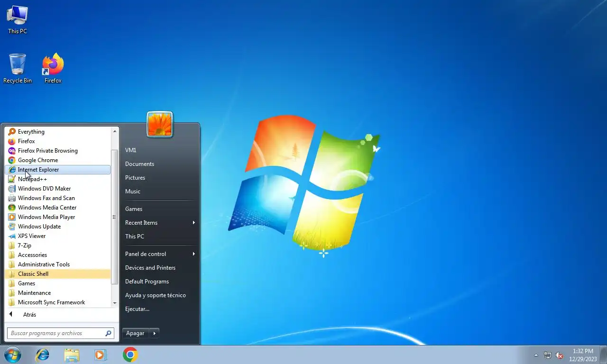The width and height of the screenshot is (607, 364).
Task: Open Google Chrome from the taskbar
Action: pyautogui.click(x=130, y=355)
